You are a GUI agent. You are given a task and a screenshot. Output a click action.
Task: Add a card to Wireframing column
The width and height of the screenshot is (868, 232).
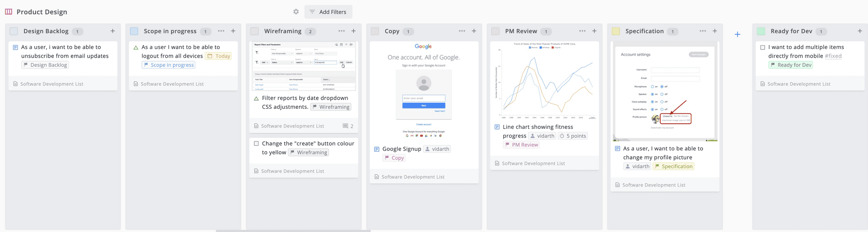354,31
